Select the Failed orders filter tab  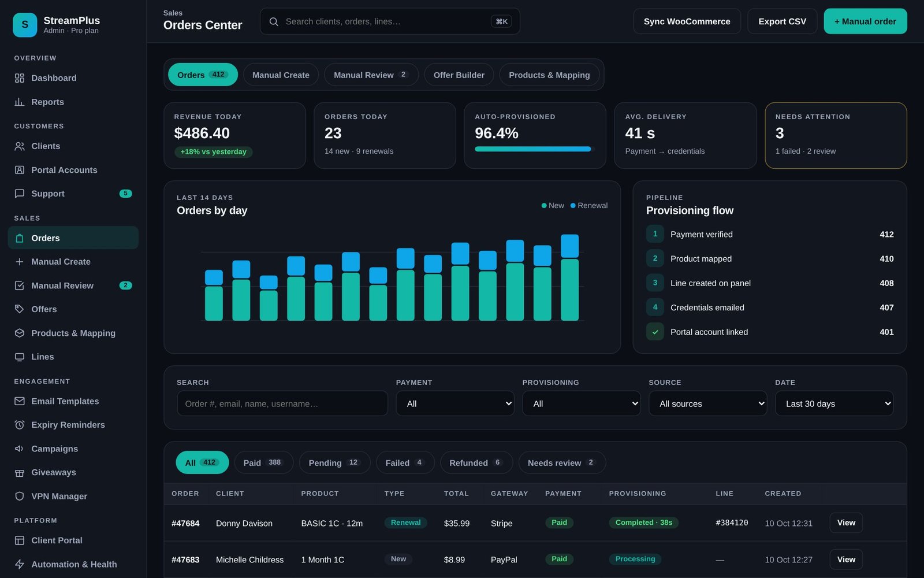pyautogui.click(x=405, y=462)
